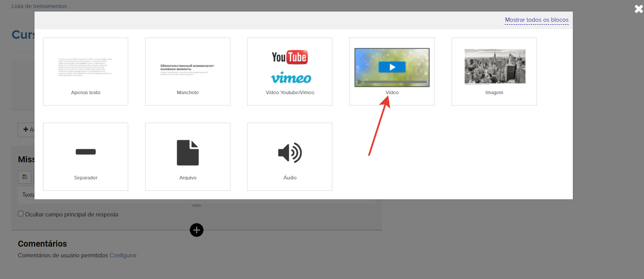Click the Imagem label under photo
The image size is (644, 279).
[x=494, y=92]
